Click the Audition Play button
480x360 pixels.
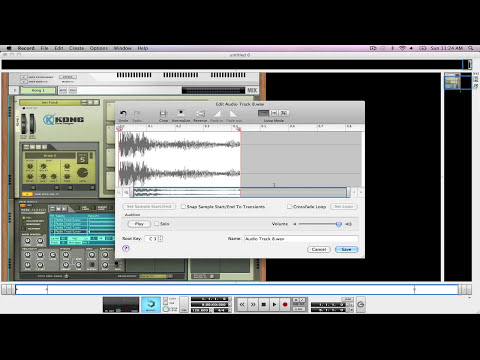point(139,224)
